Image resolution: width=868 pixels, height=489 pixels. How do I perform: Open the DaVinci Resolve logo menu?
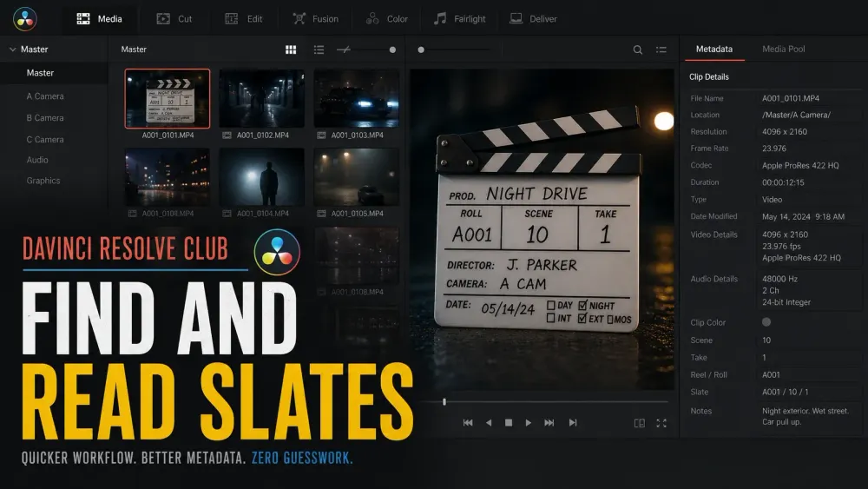[x=25, y=19]
